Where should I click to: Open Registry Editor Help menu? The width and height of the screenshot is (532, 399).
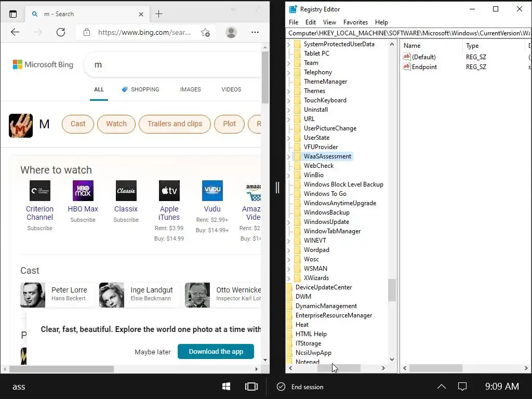coord(381,22)
